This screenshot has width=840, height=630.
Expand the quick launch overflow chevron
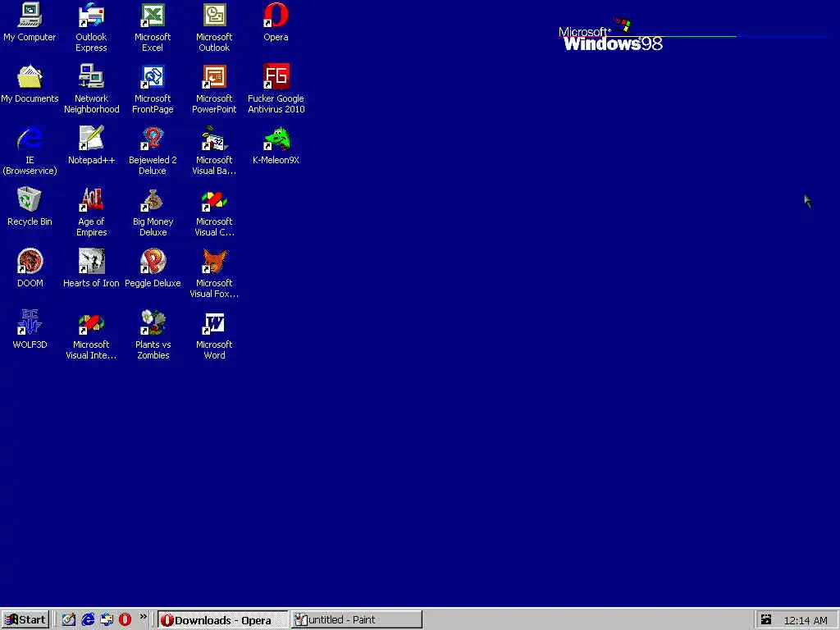click(143, 617)
